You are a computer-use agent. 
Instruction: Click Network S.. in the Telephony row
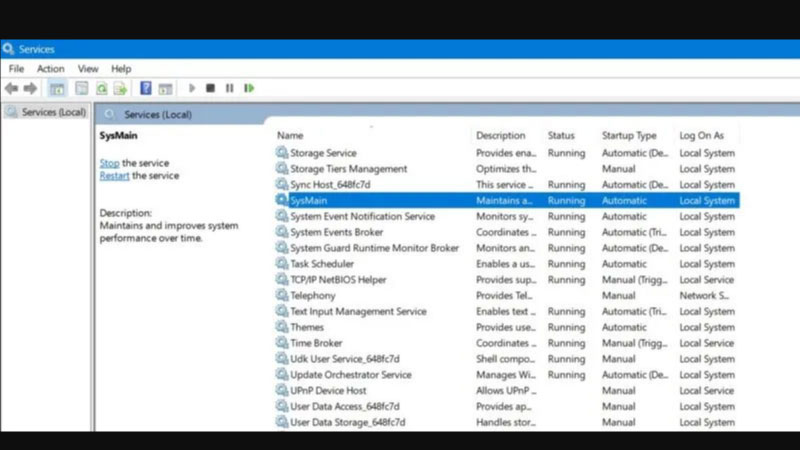[704, 295]
